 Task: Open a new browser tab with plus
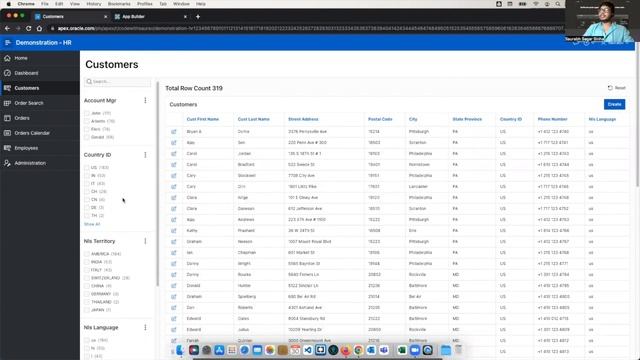(x=198, y=17)
